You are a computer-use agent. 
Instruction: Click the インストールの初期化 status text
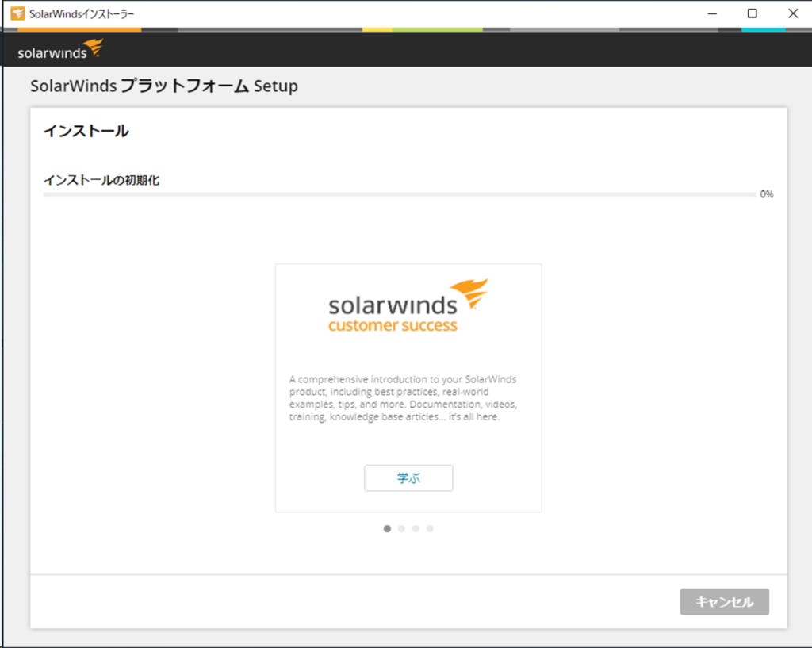click(x=101, y=180)
